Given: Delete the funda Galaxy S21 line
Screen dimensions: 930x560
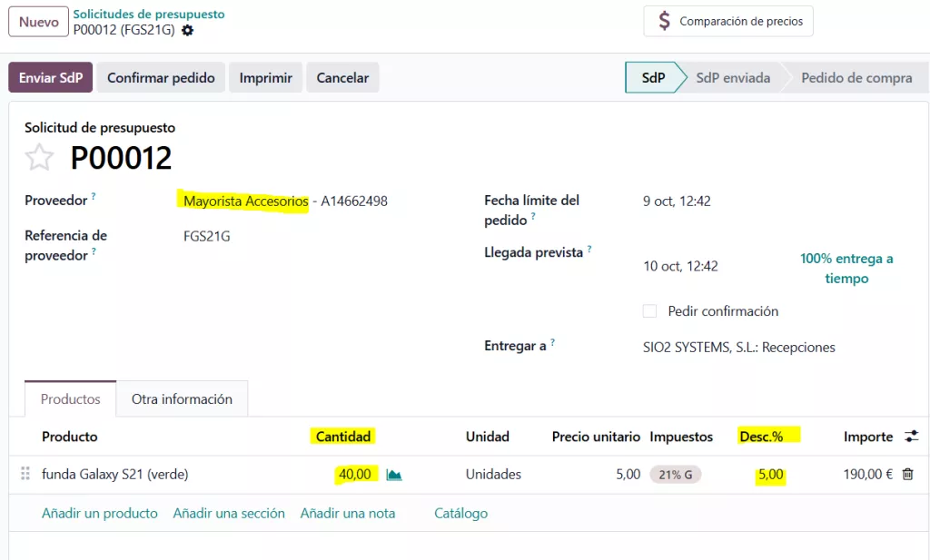Looking at the screenshot, I should tap(907, 474).
